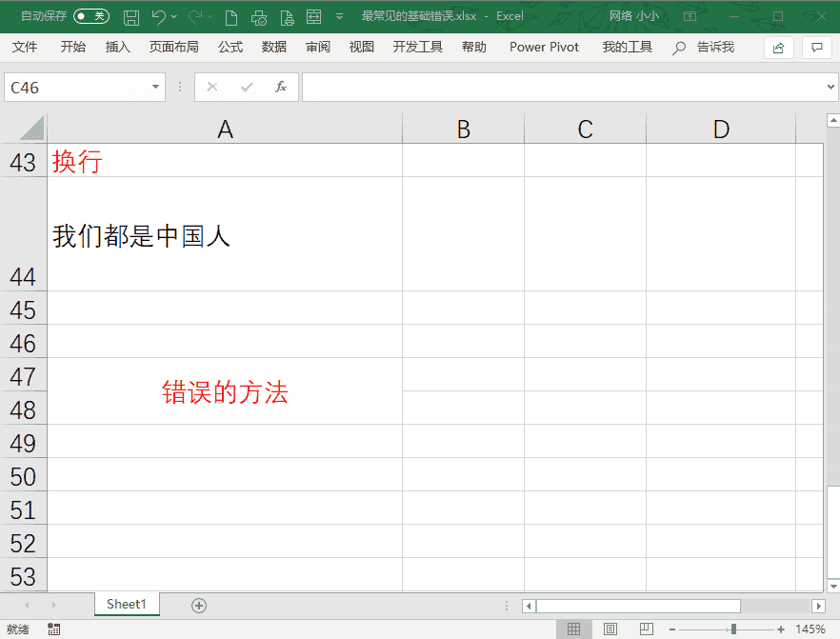Click the fit-to-width layout icon
Screen dimensions: 840x639
click(x=314, y=16)
